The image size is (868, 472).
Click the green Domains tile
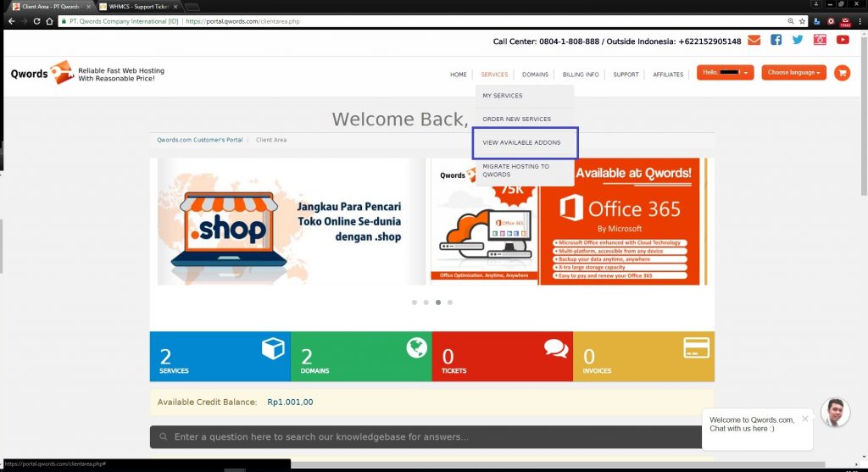click(x=361, y=355)
